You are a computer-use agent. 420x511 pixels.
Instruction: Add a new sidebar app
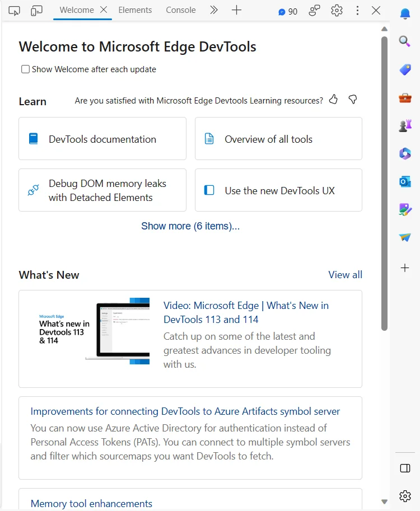coord(405,268)
